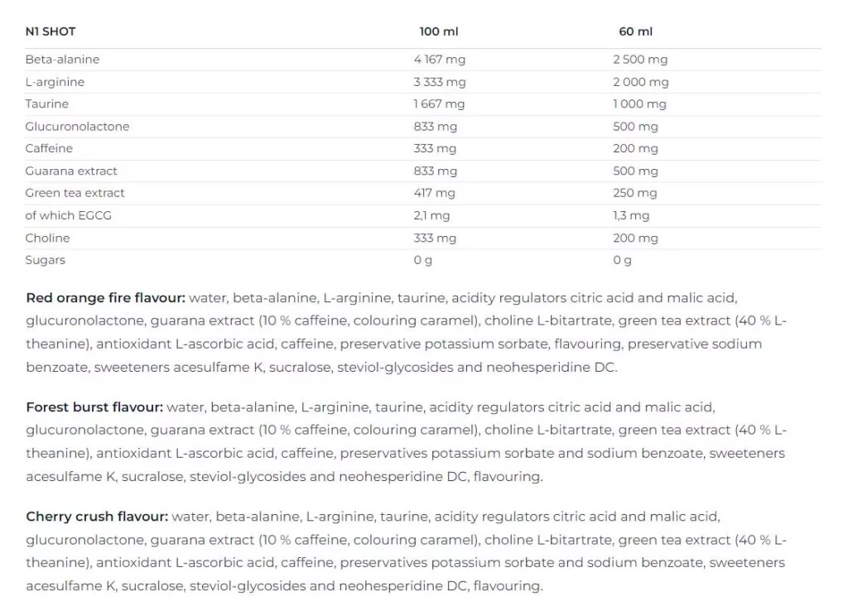The width and height of the screenshot is (848, 616).
Task: Select the 60 ml column header
Action: point(635,31)
